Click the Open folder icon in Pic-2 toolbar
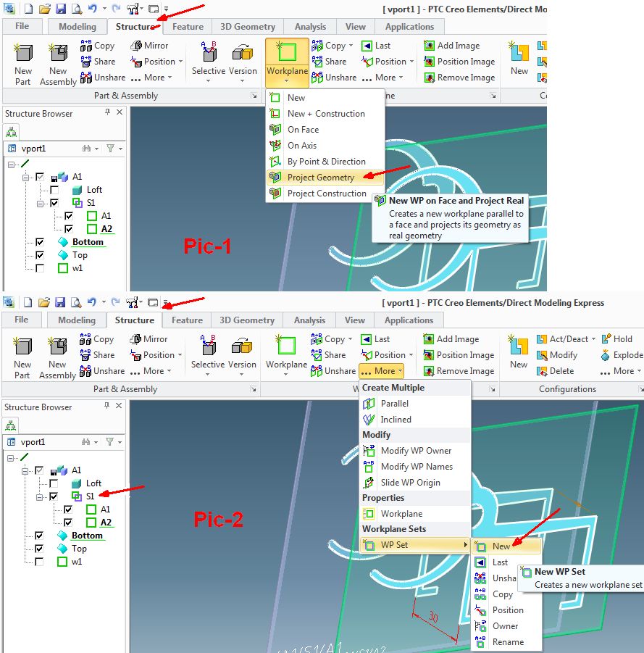 pyautogui.click(x=44, y=302)
